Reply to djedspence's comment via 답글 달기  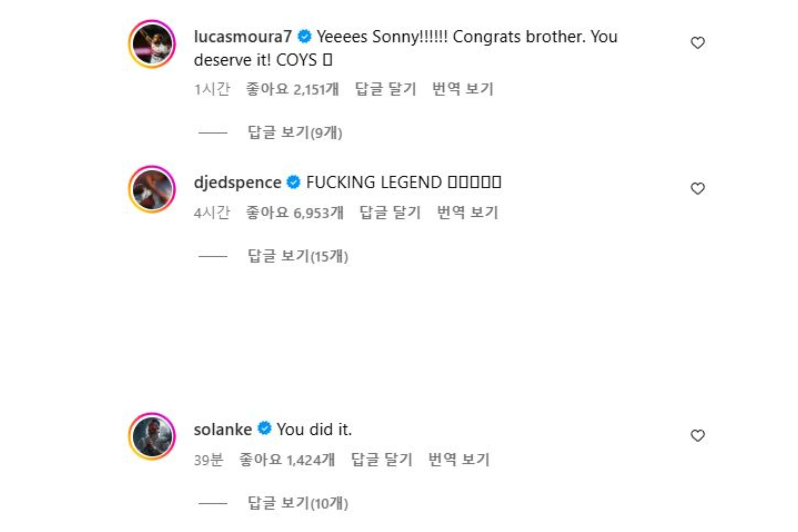[x=390, y=213]
